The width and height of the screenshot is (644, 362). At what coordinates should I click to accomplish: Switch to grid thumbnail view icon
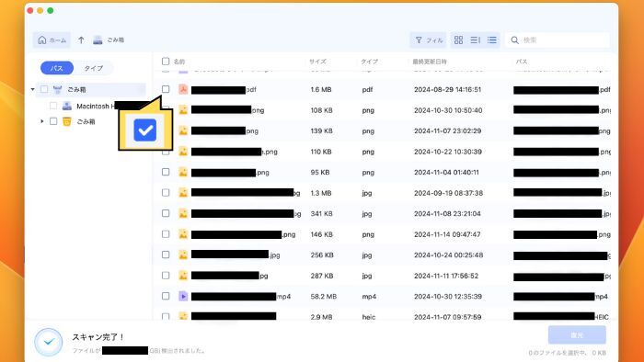(x=458, y=40)
